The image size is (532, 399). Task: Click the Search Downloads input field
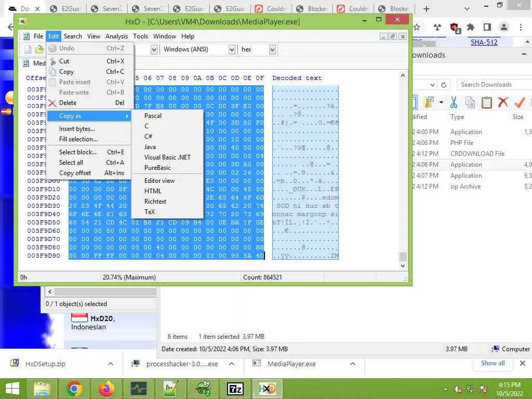point(494,85)
